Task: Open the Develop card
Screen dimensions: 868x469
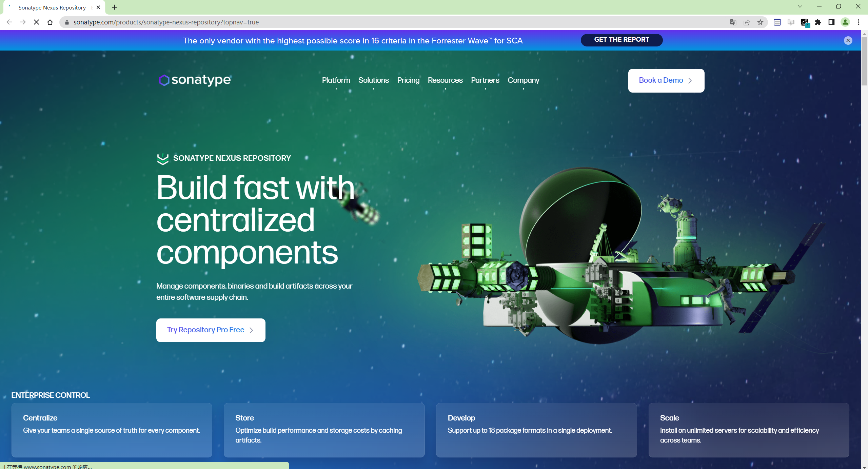Action: point(536,430)
